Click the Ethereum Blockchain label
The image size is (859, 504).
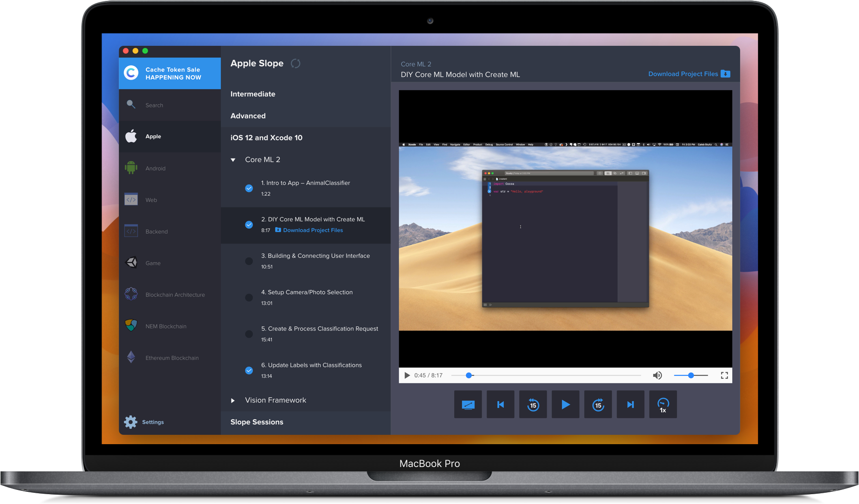pyautogui.click(x=172, y=358)
